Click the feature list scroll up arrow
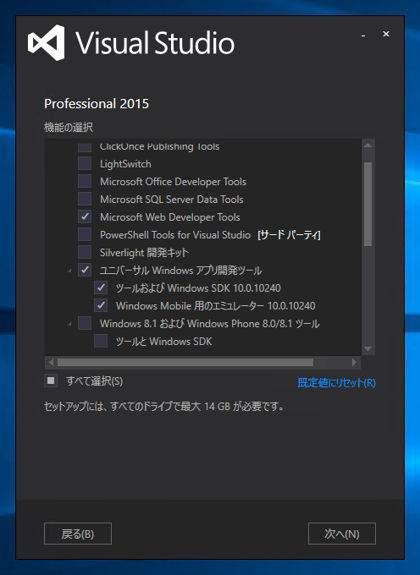The height and width of the screenshot is (575, 420). (x=368, y=146)
